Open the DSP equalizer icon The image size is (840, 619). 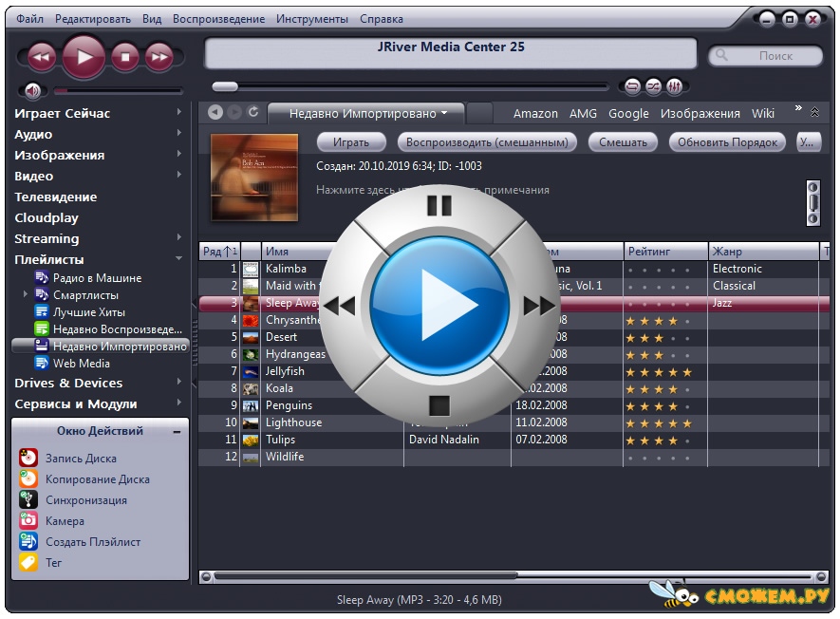(674, 86)
